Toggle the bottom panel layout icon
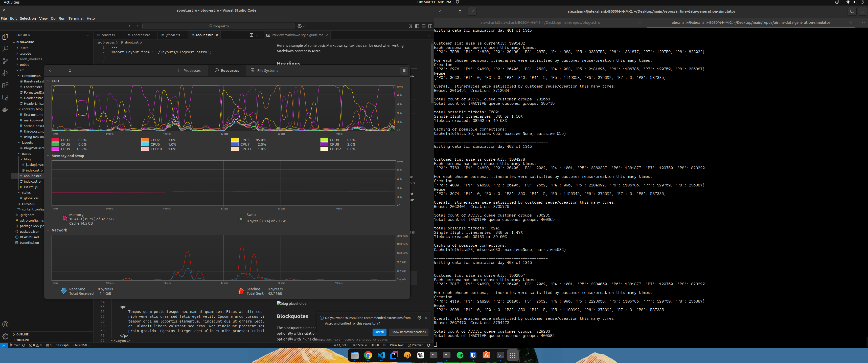 tap(424, 26)
